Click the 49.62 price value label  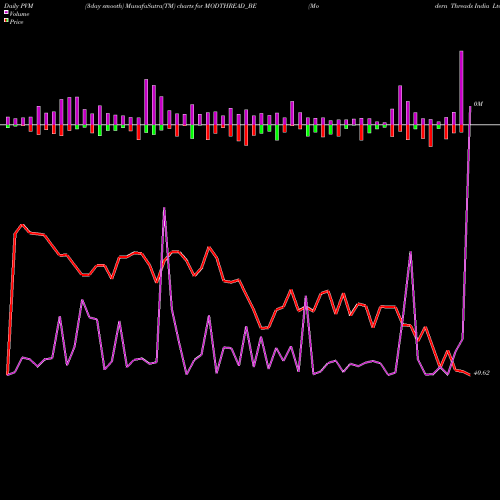482,373
